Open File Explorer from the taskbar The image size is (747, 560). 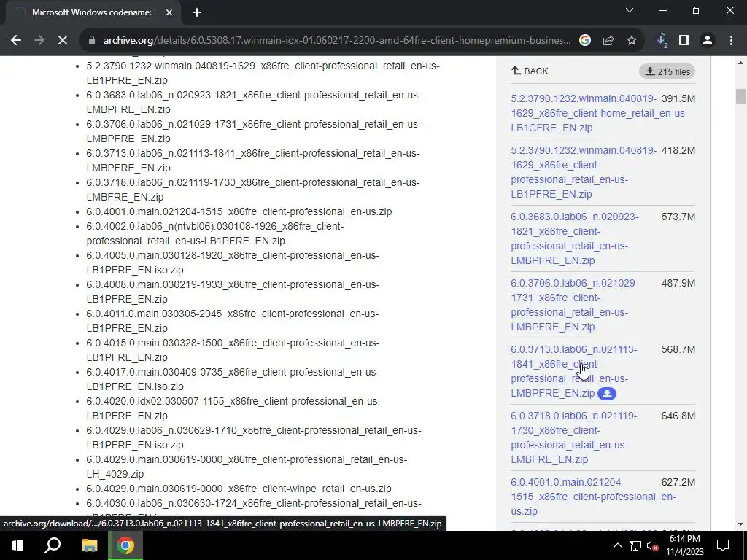pyautogui.click(x=89, y=545)
